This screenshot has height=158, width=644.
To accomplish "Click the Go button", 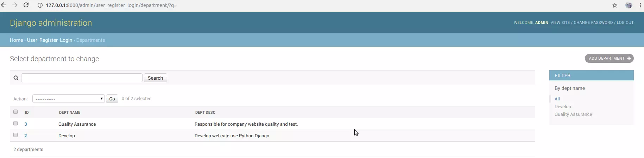I will click(x=112, y=99).
